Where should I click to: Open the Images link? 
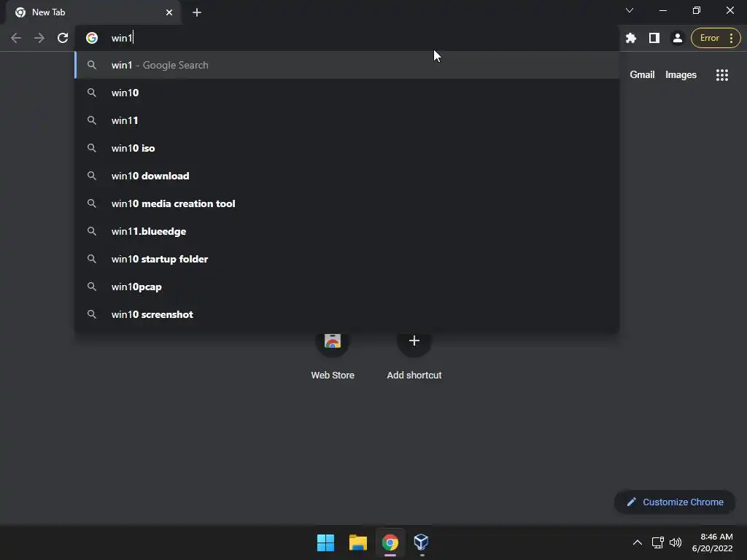681,75
